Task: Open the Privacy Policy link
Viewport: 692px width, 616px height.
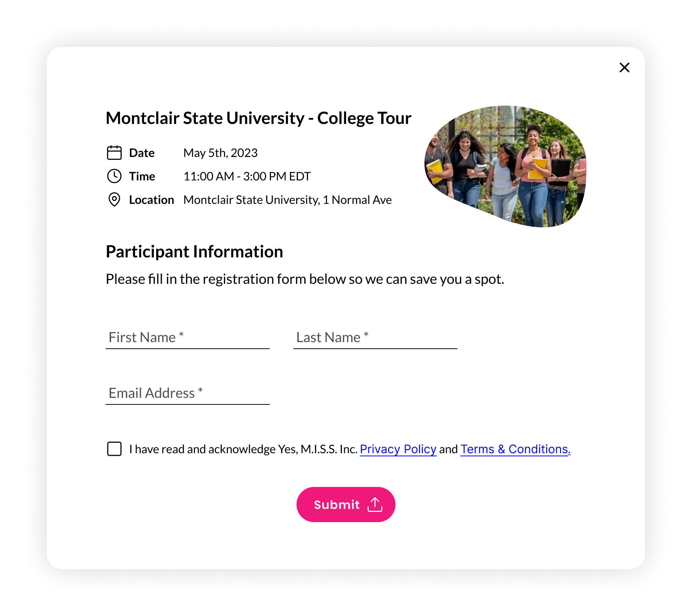Action: pyautogui.click(x=398, y=449)
